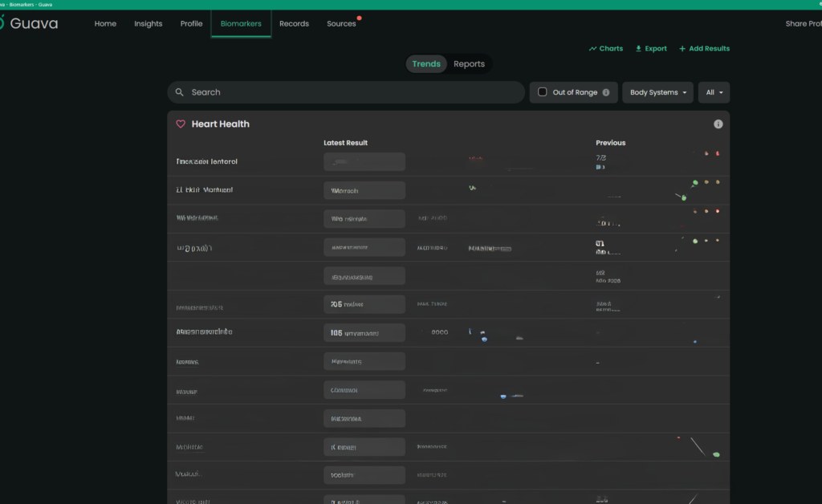Image resolution: width=822 pixels, height=504 pixels.
Task: Open the Profile tab
Action: (191, 23)
